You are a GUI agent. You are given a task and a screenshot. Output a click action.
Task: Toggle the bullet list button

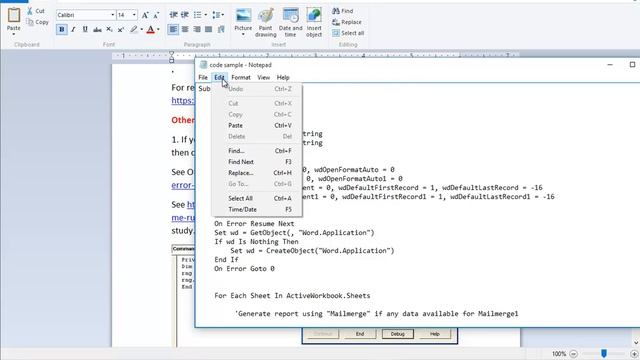tap(198, 15)
